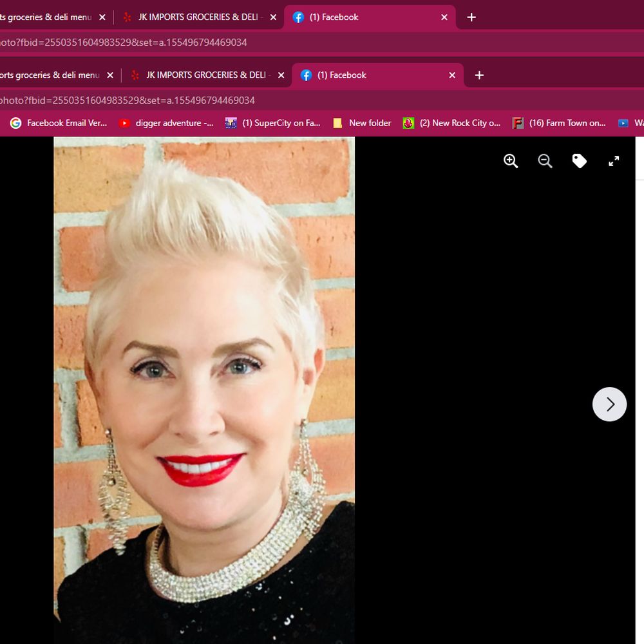Zoom in on the Facebook photo

click(x=511, y=161)
